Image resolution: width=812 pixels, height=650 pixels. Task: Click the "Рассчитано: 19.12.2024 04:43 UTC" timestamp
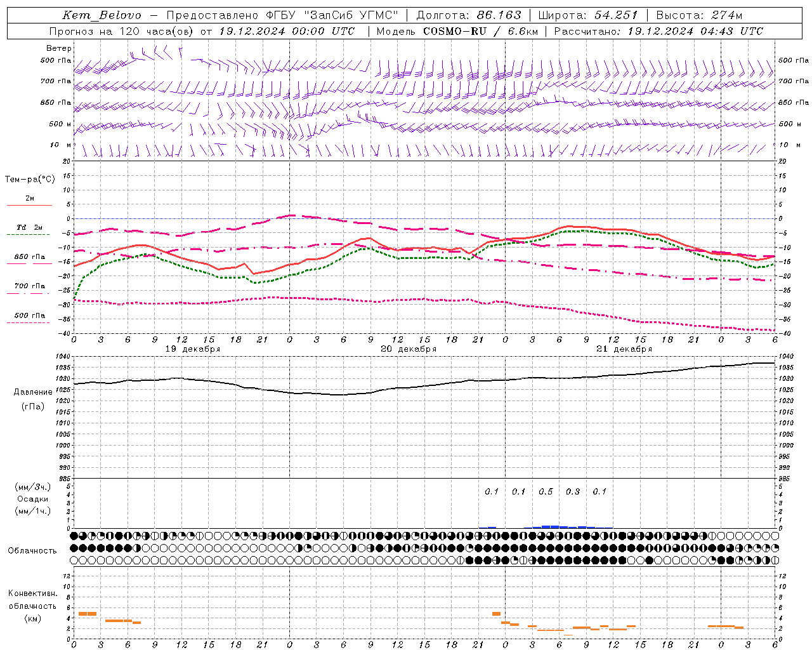click(x=658, y=31)
